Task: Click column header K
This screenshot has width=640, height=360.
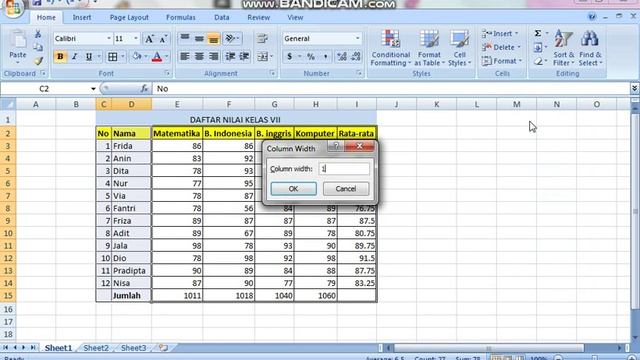Action: 436,104
